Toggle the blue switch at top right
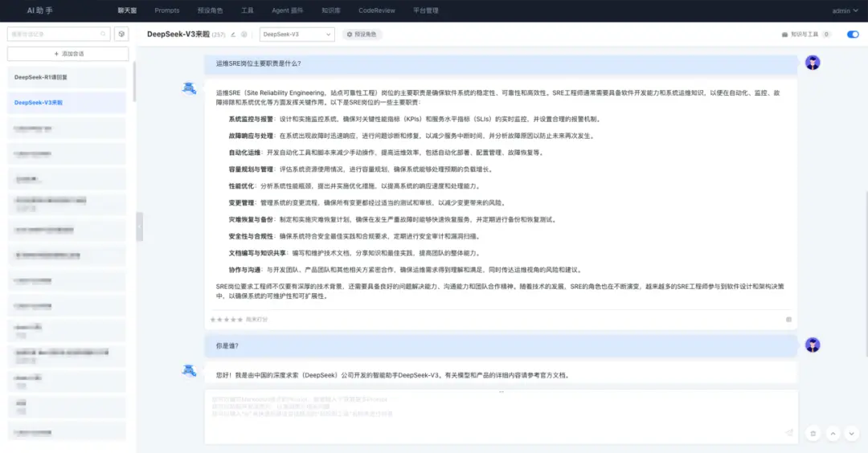The width and height of the screenshot is (868, 453). 853,35
